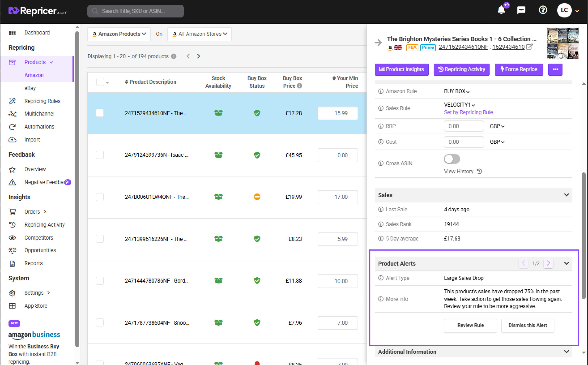Click the RRP value input field
Viewport: 588px width, 365px height.
[464, 126]
